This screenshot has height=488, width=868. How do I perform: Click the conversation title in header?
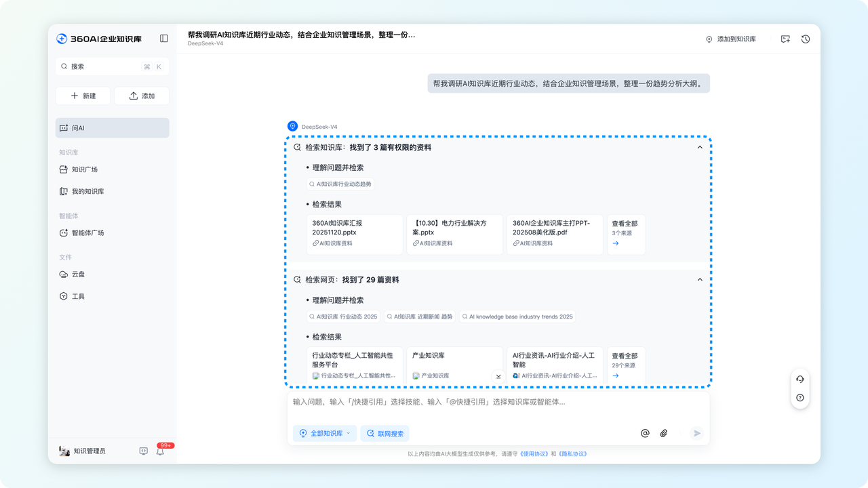(x=302, y=35)
